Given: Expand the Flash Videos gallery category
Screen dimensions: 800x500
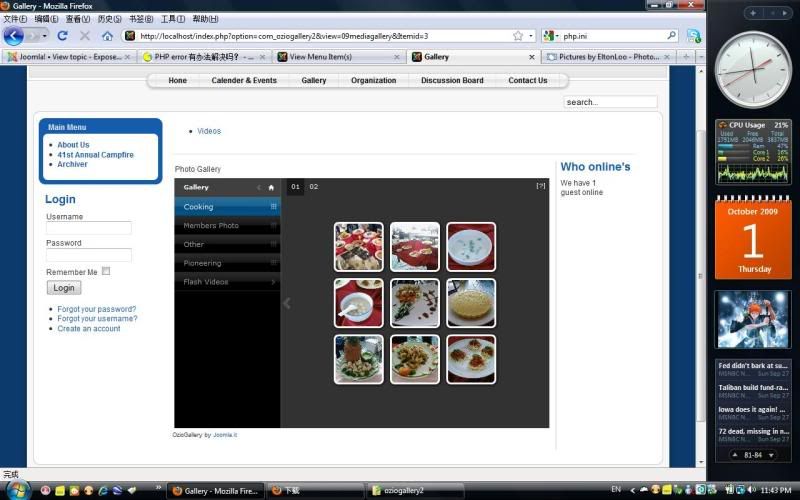Looking at the screenshot, I should point(227,282).
